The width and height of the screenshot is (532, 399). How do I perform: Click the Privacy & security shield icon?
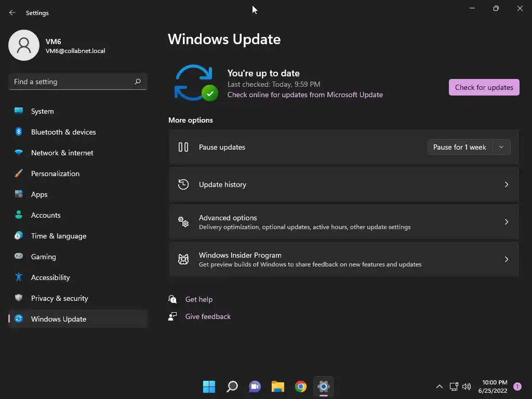(19, 298)
